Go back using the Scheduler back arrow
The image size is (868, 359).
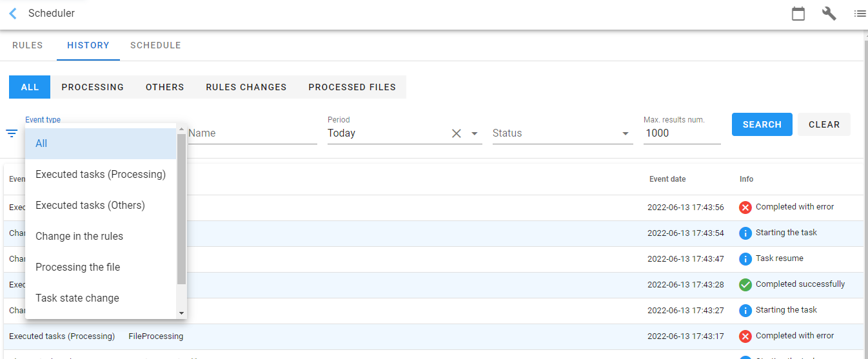(13, 14)
